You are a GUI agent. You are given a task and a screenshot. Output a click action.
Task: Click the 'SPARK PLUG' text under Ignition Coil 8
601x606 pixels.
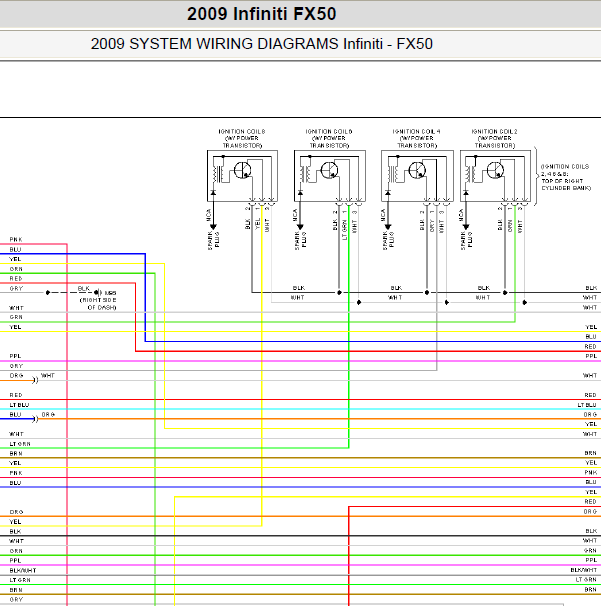213,241
